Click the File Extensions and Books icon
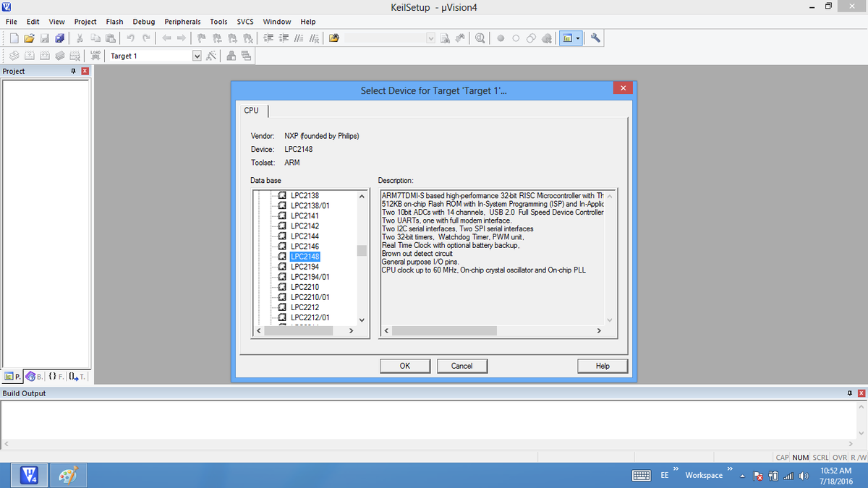 tap(231, 56)
